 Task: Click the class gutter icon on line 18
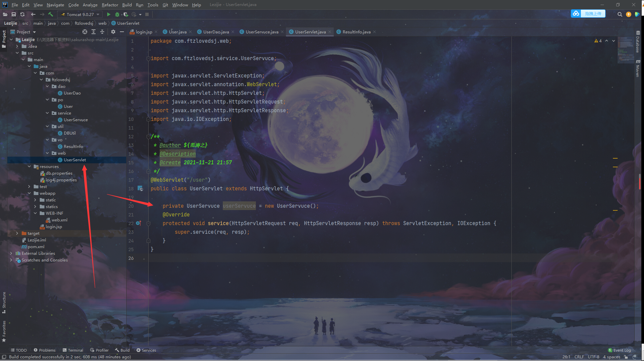[x=140, y=188]
